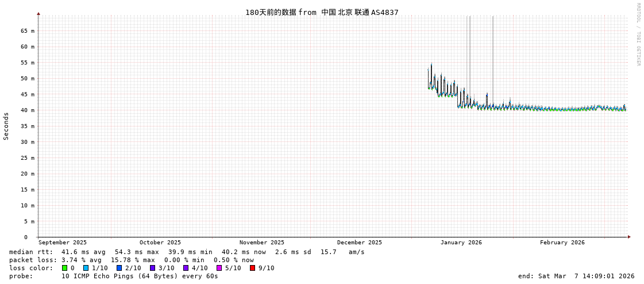Click the green 0 loss color swatch
The width and height of the screenshot is (644, 284).
pyautogui.click(x=65, y=268)
